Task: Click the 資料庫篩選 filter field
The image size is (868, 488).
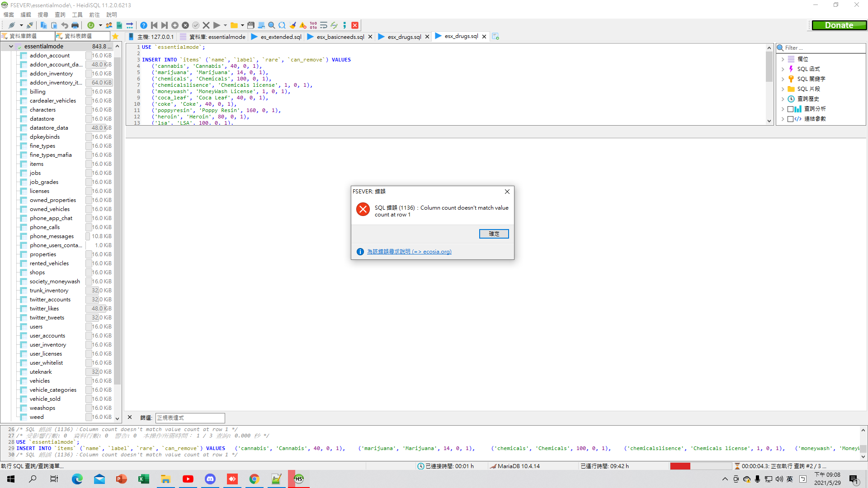Action: click(x=27, y=36)
